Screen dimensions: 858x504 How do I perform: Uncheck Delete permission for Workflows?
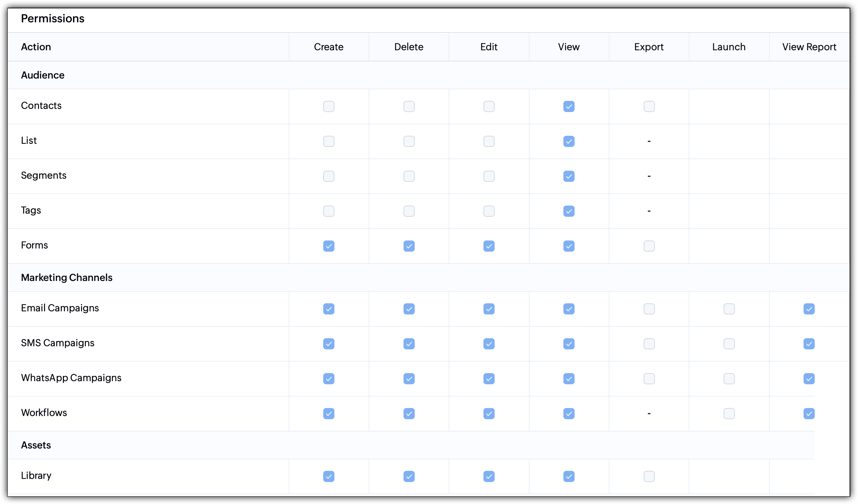click(409, 414)
